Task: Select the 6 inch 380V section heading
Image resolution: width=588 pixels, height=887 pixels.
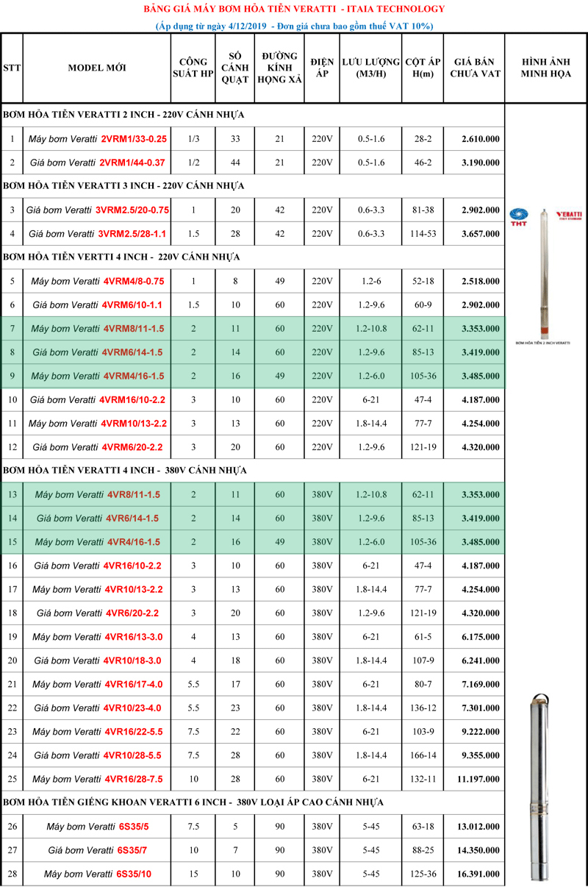Action: tap(193, 802)
